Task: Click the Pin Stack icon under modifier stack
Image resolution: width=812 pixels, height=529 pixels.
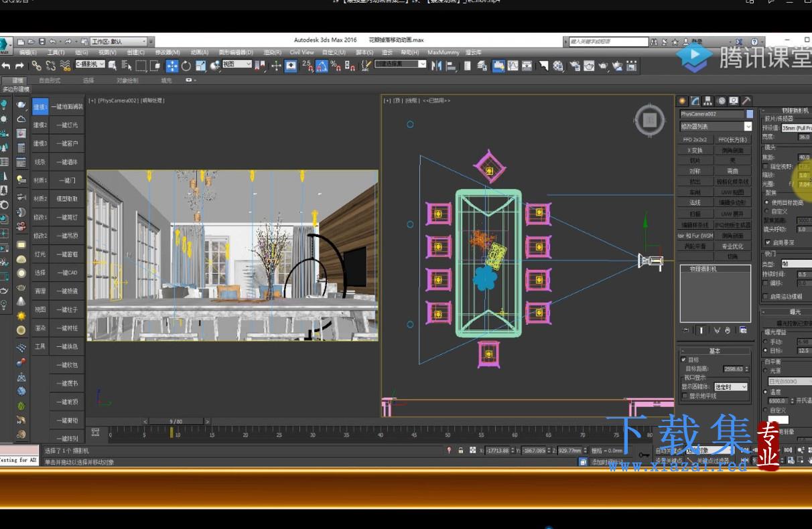Action: click(686, 330)
